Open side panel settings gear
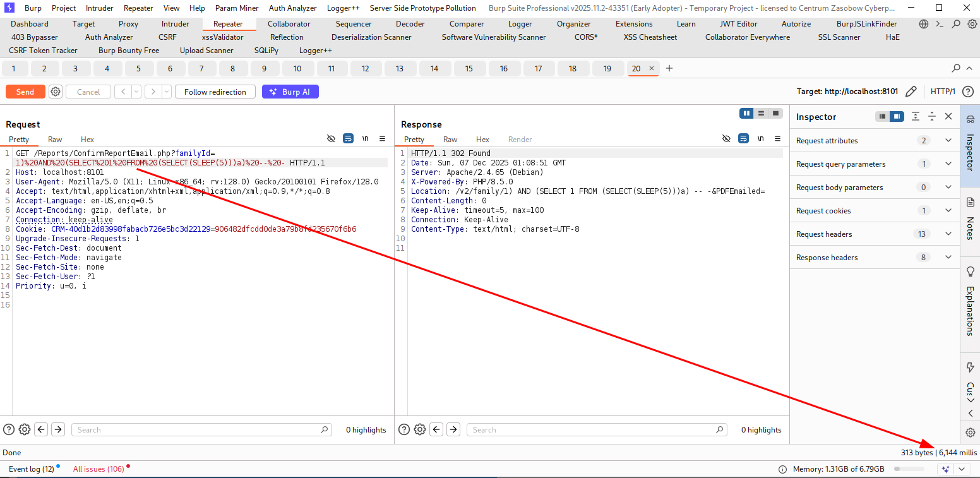 click(971, 433)
